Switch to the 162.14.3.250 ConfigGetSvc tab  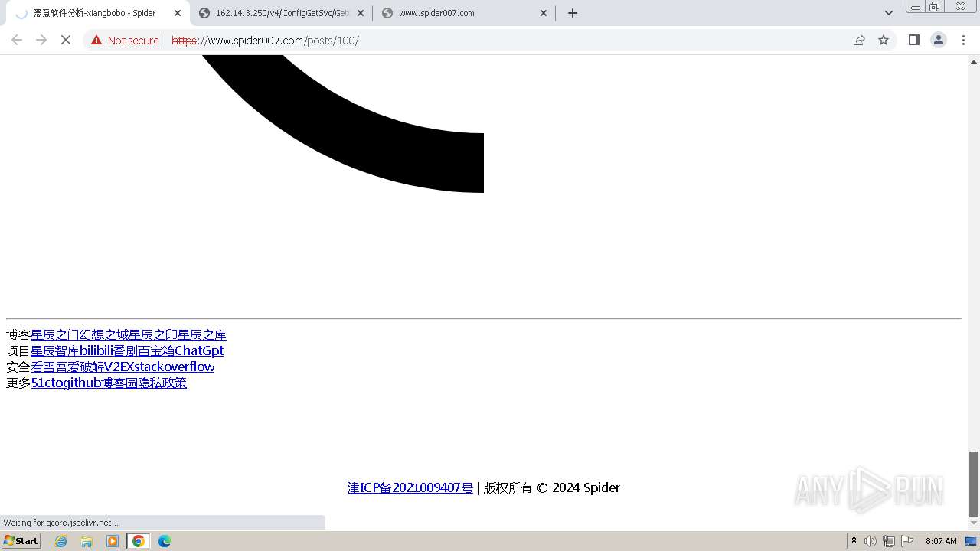point(281,13)
